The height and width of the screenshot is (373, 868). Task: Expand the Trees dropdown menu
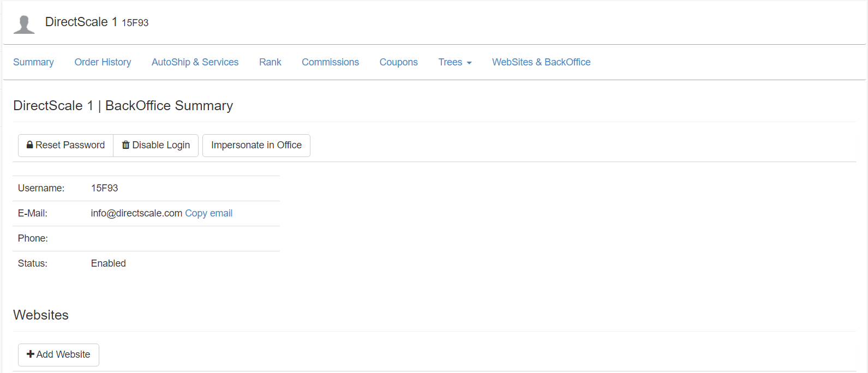pos(454,62)
